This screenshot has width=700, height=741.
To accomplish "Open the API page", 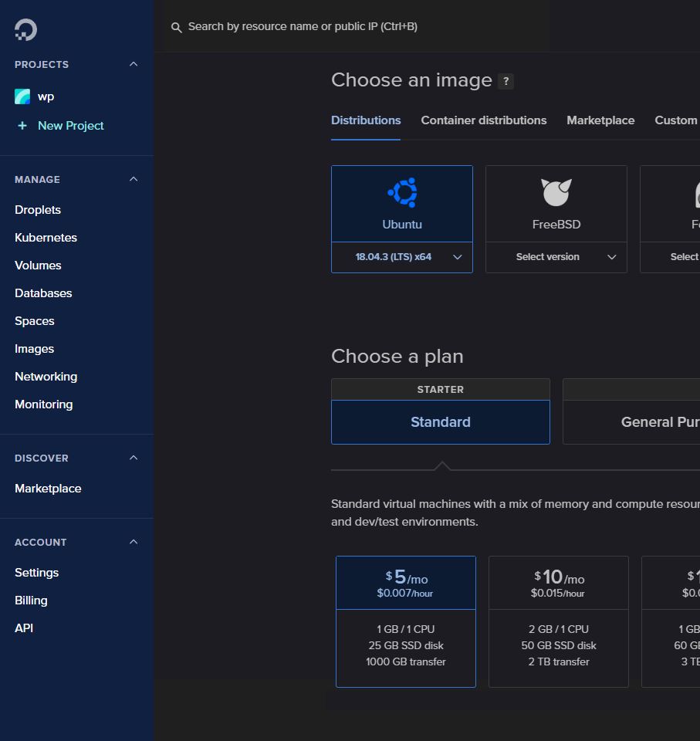I will point(24,628).
